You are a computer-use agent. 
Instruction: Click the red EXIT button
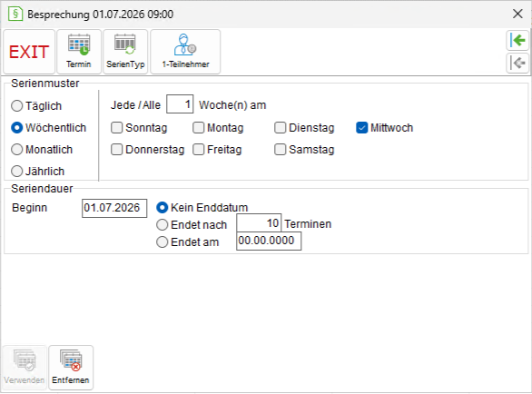[x=29, y=52]
